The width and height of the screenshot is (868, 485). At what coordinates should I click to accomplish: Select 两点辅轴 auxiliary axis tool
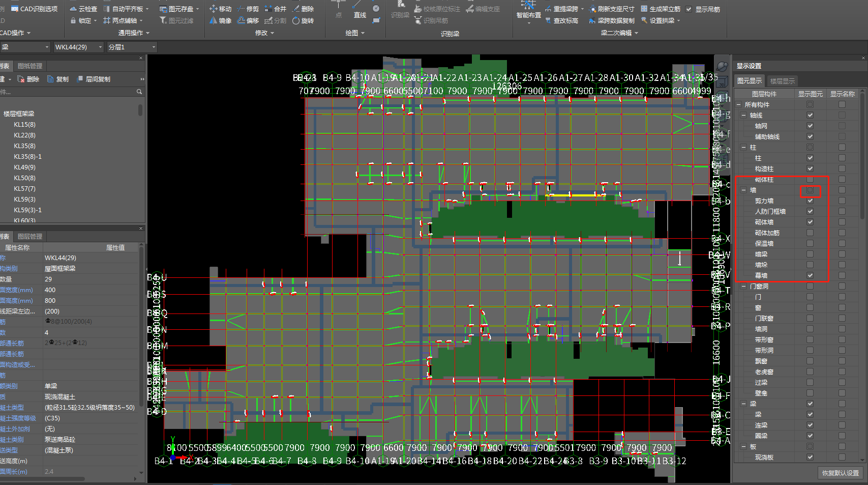[x=123, y=20]
